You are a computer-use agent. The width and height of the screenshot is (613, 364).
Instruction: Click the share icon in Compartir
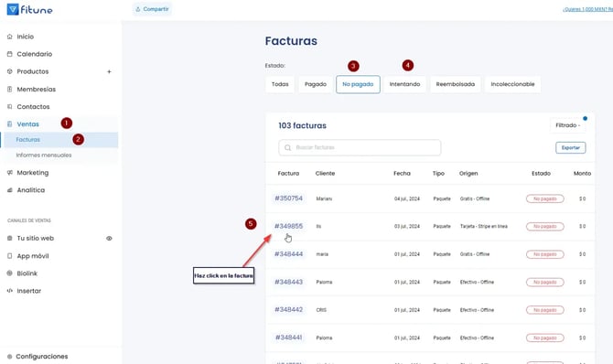pos(138,9)
